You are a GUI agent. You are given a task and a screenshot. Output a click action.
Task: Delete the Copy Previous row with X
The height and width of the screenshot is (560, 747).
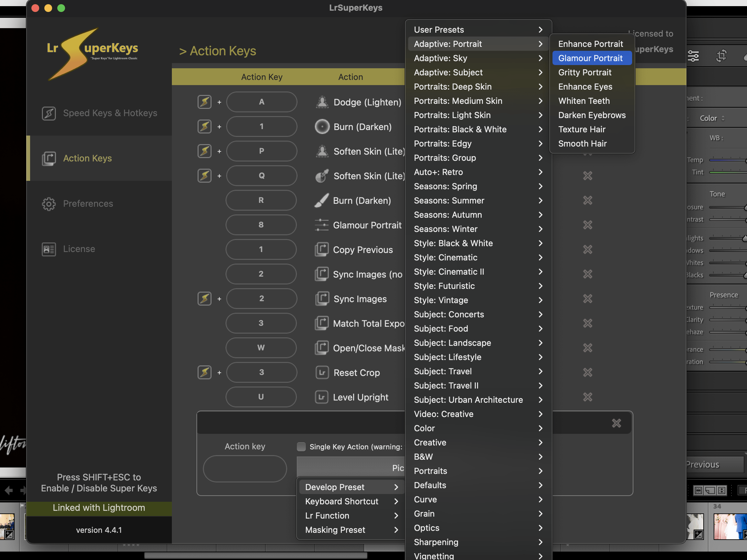(588, 249)
